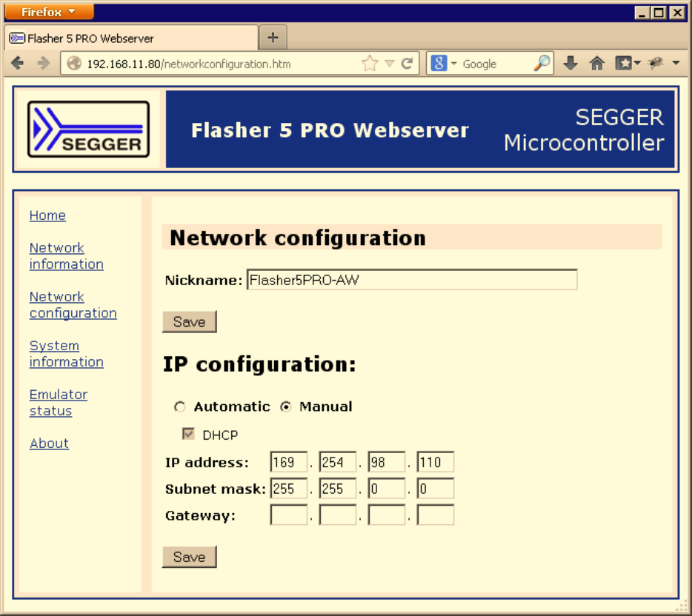Viewport: 692px width, 616px height.
Task: Save the Nickname setting
Action: (189, 321)
